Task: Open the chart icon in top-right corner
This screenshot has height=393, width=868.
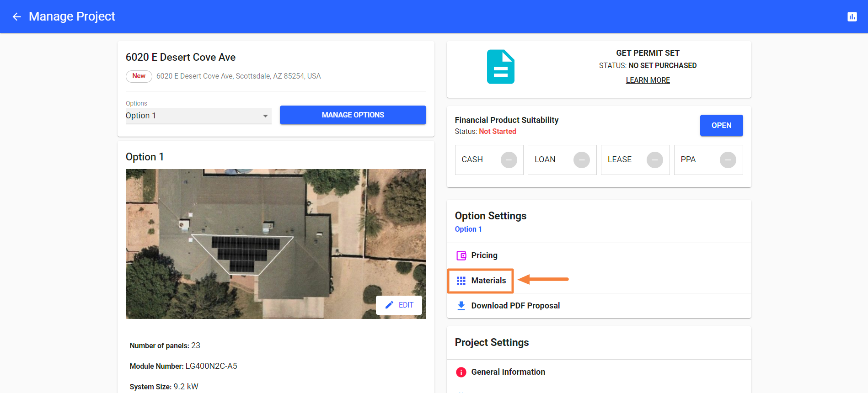Action: click(x=852, y=17)
